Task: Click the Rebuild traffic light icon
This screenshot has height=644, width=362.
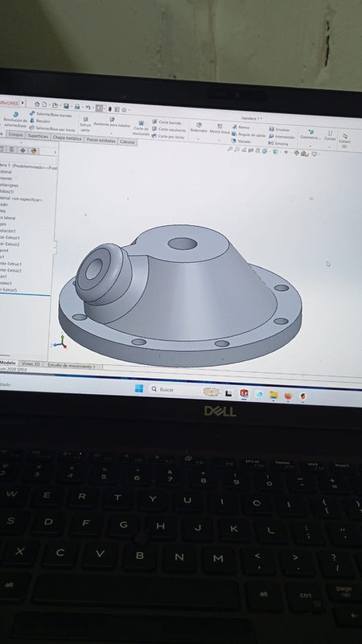Action: coord(109,109)
